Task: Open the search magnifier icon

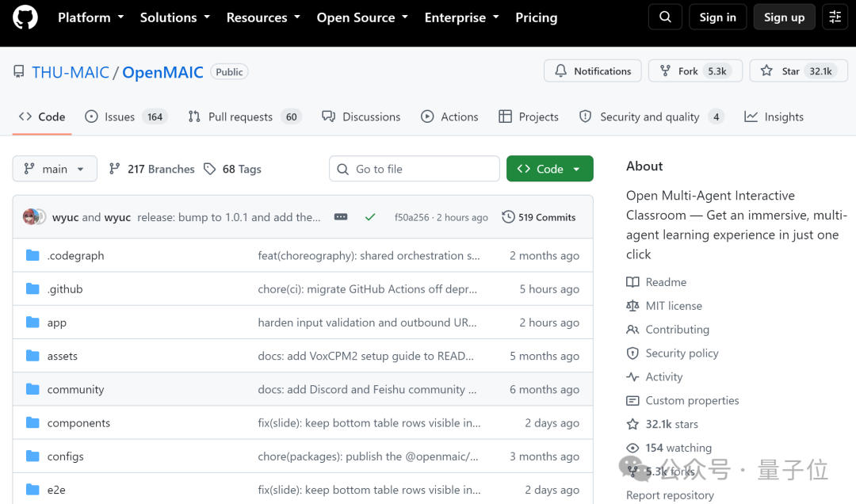Action: pyautogui.click(x=665, y=17)
